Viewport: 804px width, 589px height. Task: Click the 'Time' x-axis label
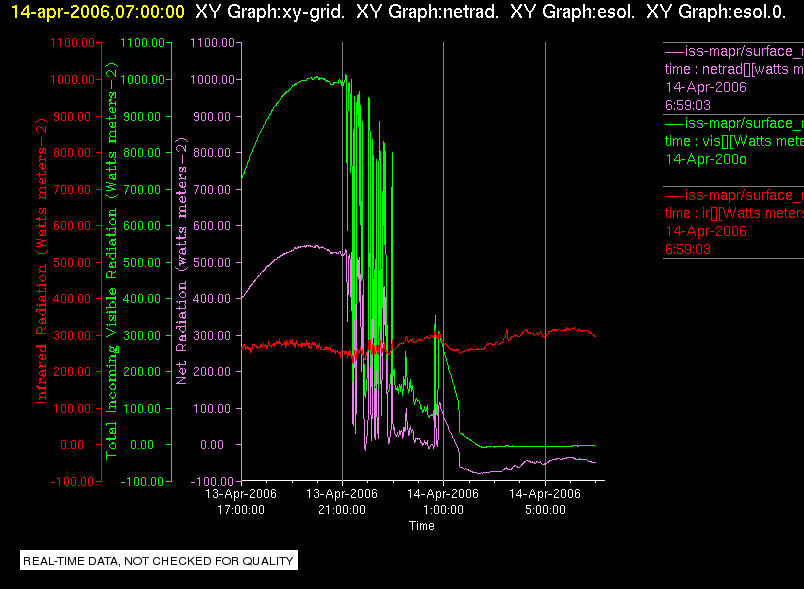[421, 525]
